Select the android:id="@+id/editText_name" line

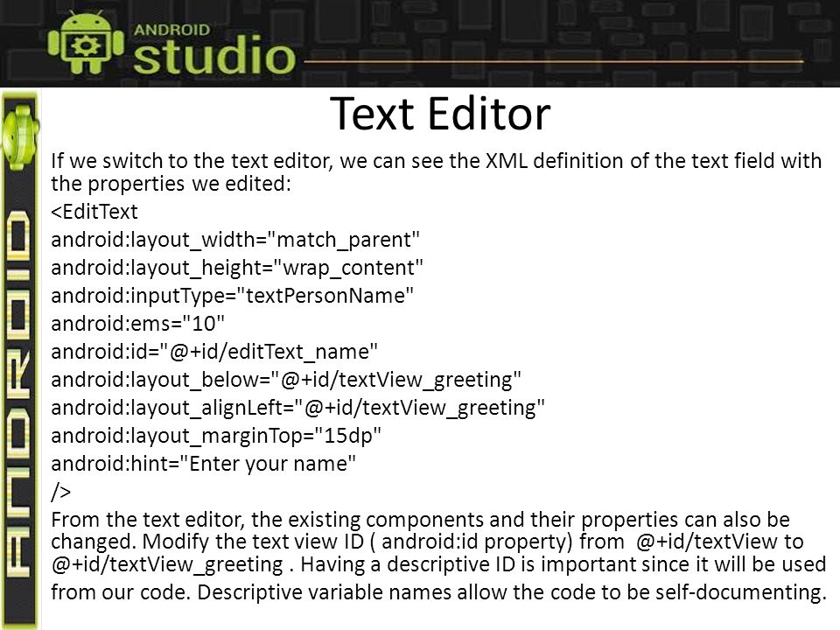[x=214, y=352]
